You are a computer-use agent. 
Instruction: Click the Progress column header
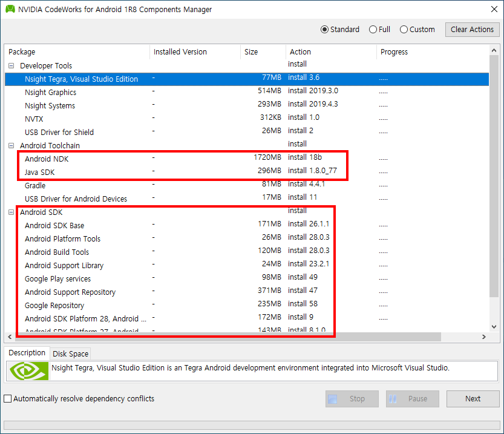point(433,52)
